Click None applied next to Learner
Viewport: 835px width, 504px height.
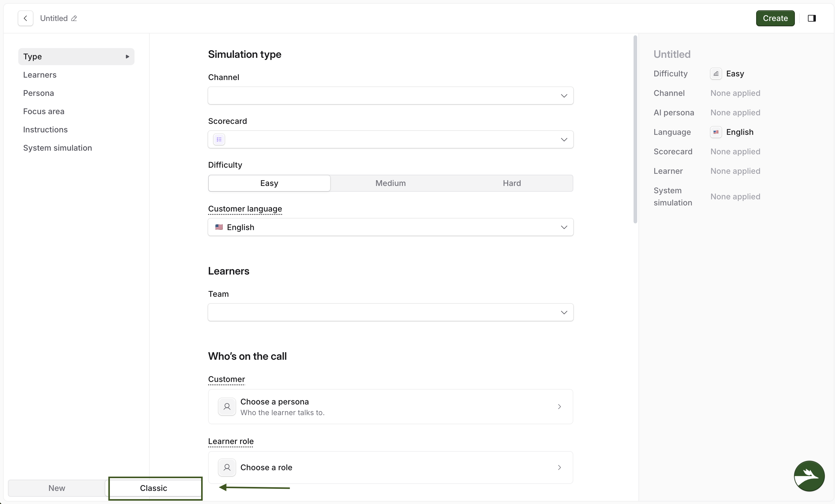[735, 171]
